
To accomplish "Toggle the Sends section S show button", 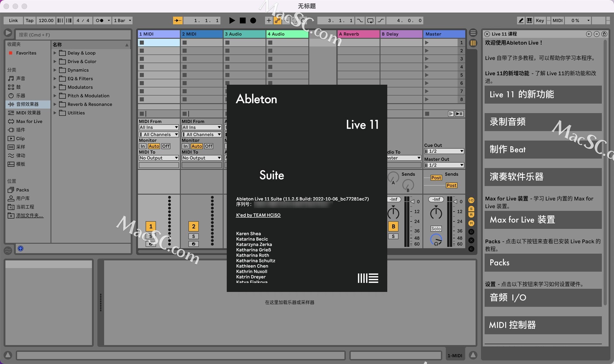I will [x=471, y=209].
